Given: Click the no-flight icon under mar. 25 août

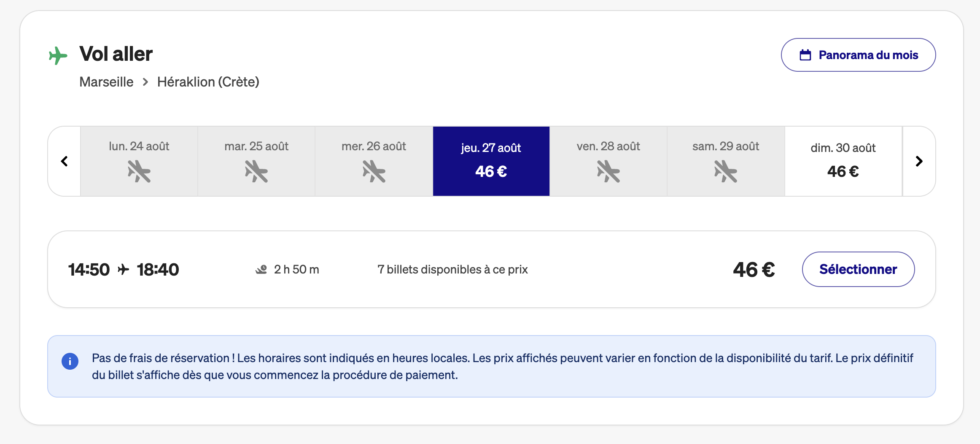Looking at the screenshot, I should (x=256, y=171).
